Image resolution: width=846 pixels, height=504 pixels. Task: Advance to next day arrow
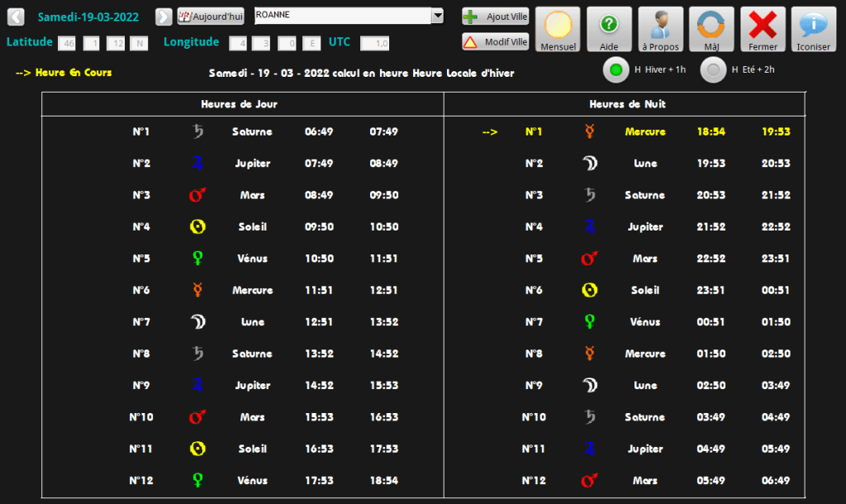(x=164, y=17)
